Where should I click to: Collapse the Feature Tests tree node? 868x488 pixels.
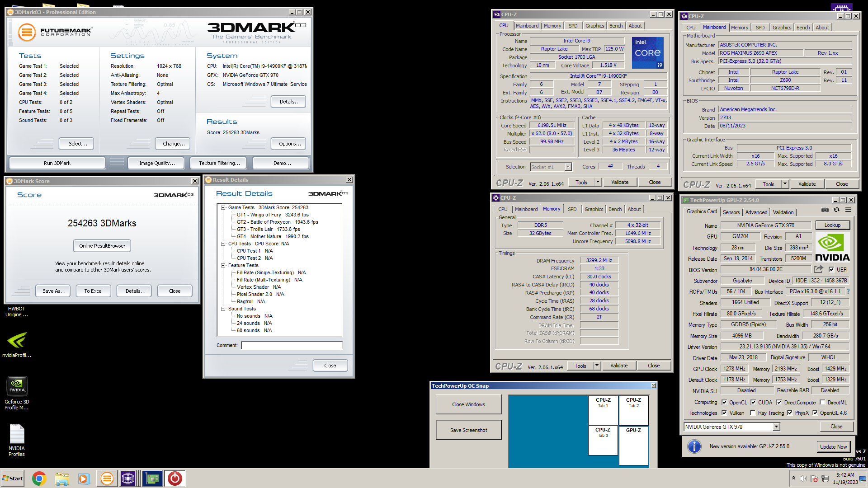223,265
